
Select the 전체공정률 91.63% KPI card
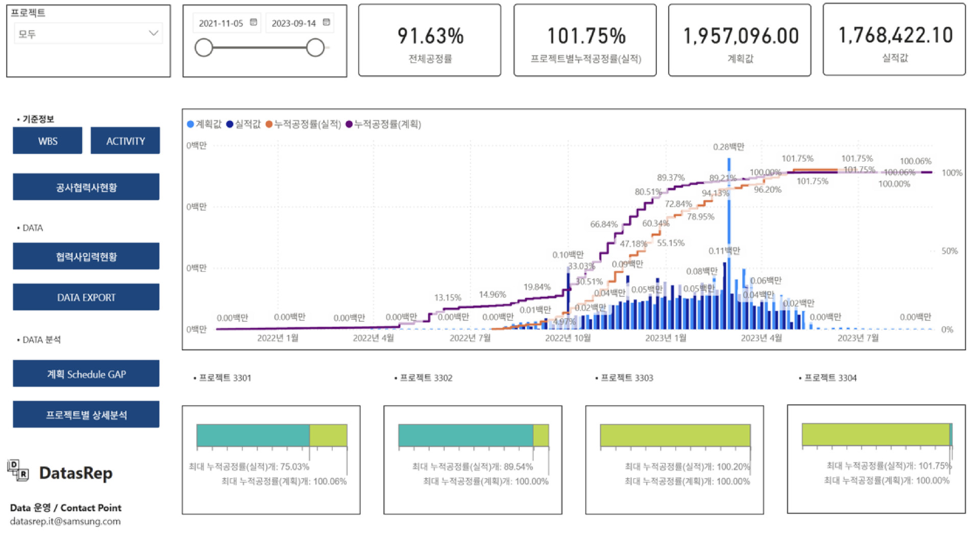coord(430,40)
